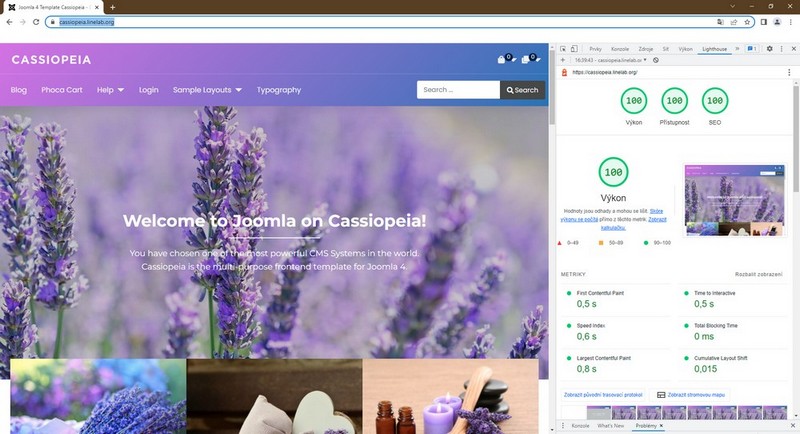Click the share page icon in address bar

(x=734, y=22)
